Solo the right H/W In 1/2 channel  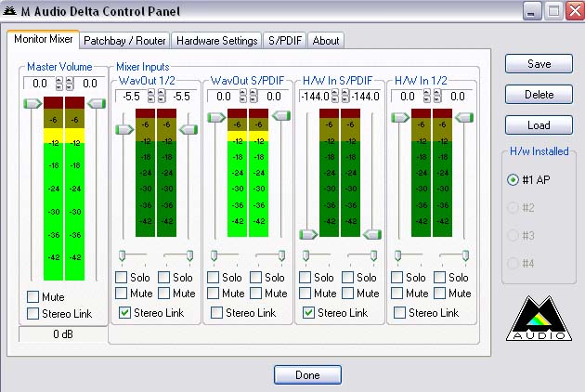[x=439, y=278]
